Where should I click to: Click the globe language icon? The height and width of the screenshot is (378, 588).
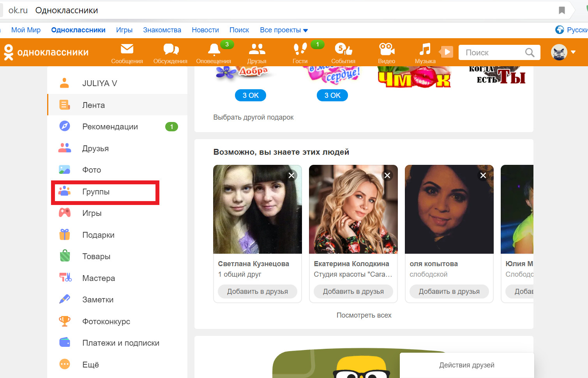[560, 30]
